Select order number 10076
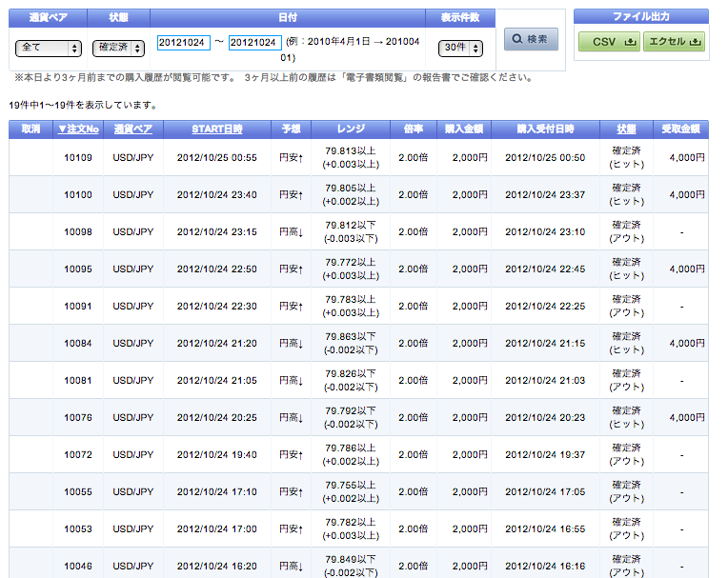728x578 pixels. (x=78, y=417)
